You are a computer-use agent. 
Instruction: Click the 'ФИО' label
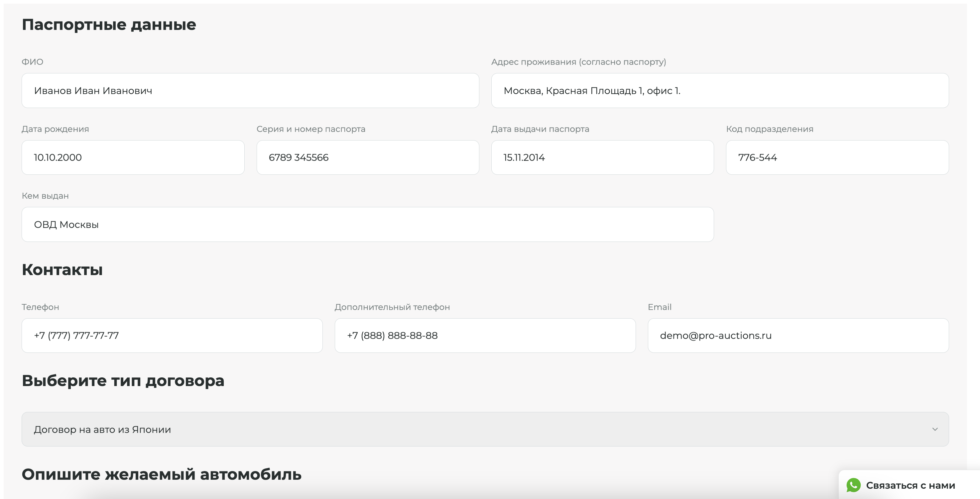click(x=32, y=61)
